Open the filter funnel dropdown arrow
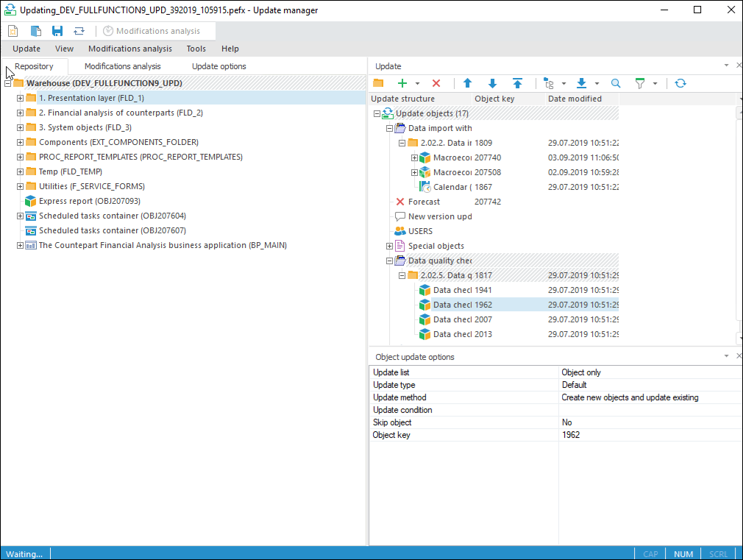The width and height of the screenshot is (743, 560). (655, 84)
